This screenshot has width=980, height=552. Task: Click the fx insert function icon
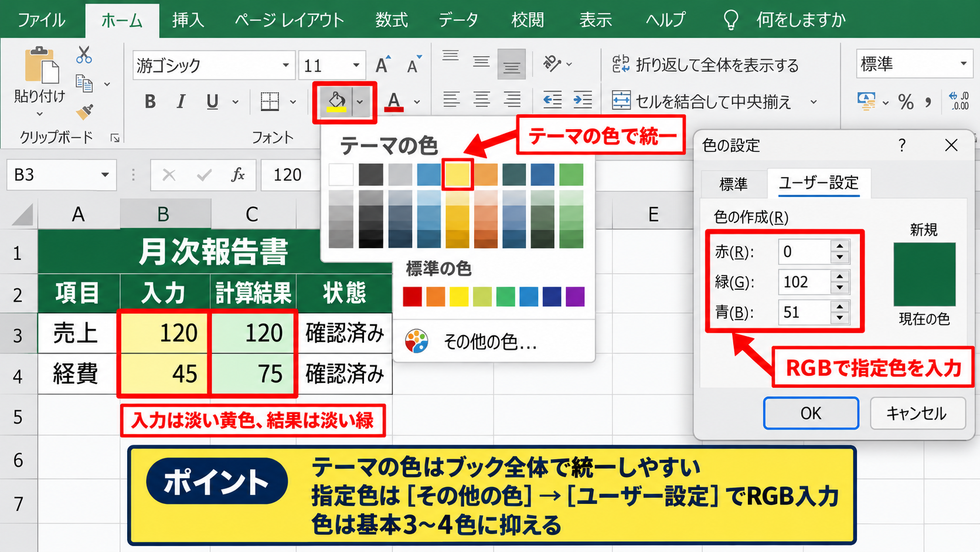tap(237, 175)
